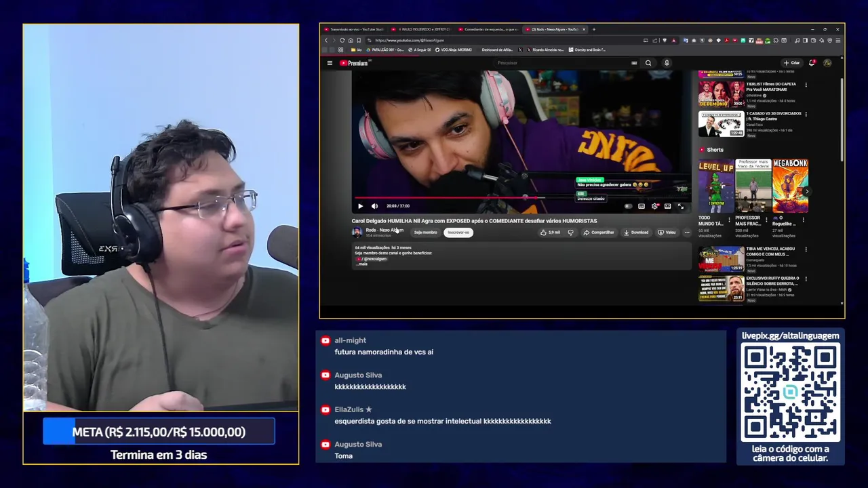Bookmark the page with the bookmark icon
Screen dimensions: 868x488
pos(359,40)
